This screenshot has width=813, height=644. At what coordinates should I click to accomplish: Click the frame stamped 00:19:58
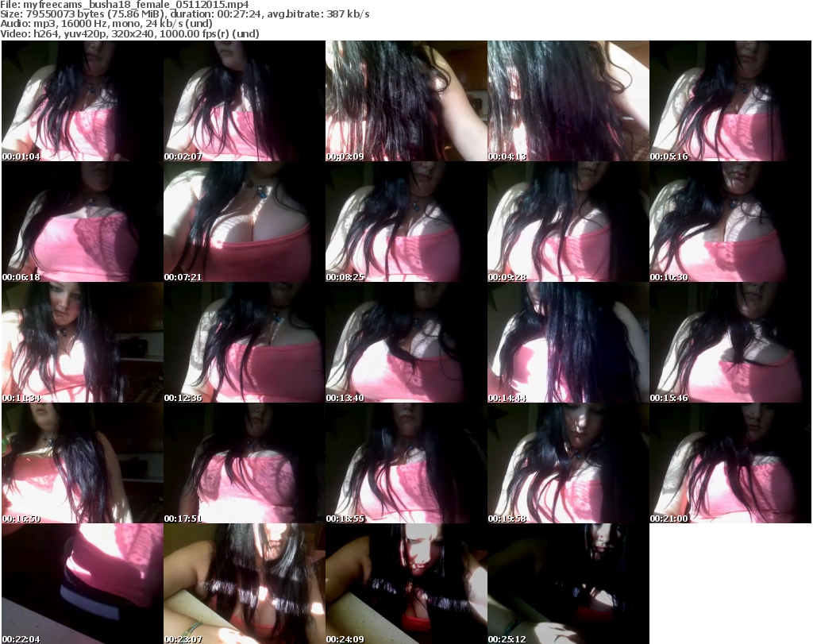(568, 464)
